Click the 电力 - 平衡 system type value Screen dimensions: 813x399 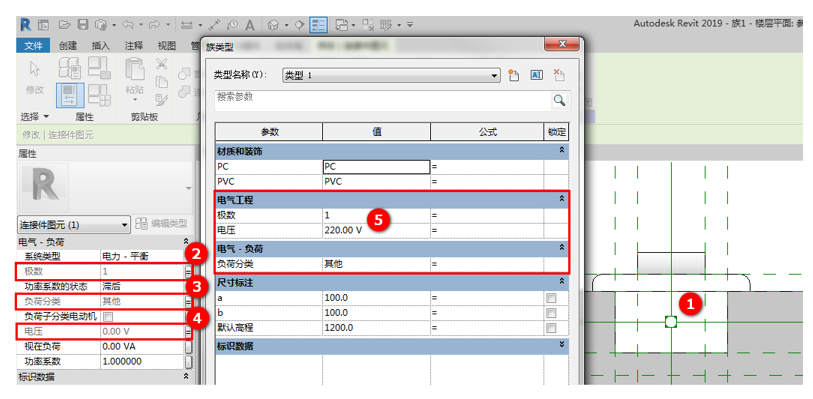[142, 256]
